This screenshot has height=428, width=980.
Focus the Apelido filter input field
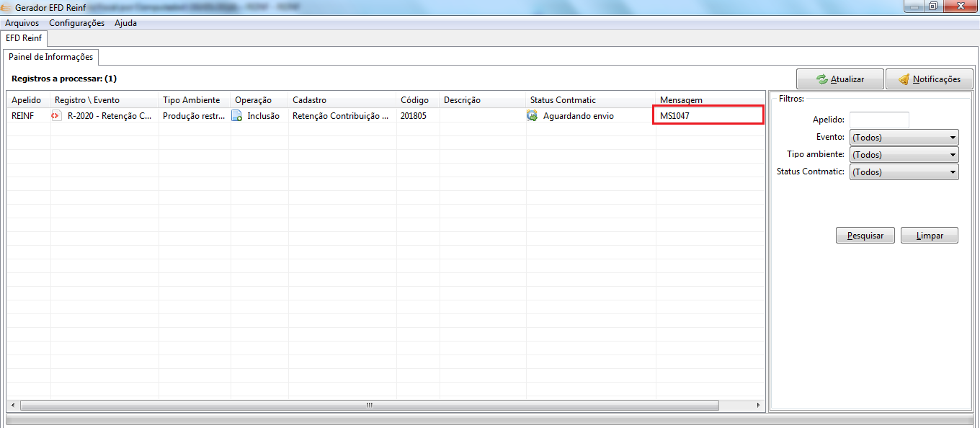tap(879, 120)
